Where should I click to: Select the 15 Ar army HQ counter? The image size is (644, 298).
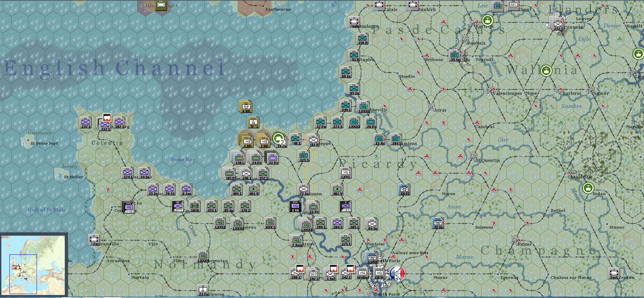pos(379,139)
